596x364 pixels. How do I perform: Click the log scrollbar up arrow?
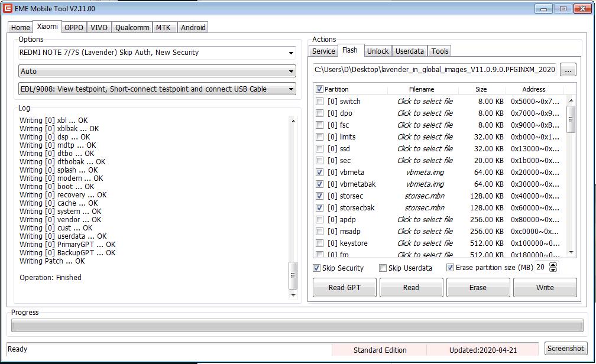293,121
